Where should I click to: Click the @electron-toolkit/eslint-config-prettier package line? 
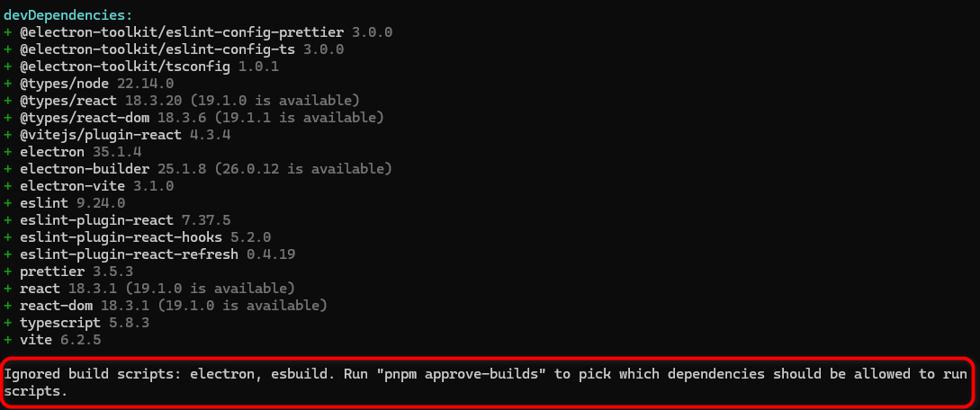(x=198, y=32)
